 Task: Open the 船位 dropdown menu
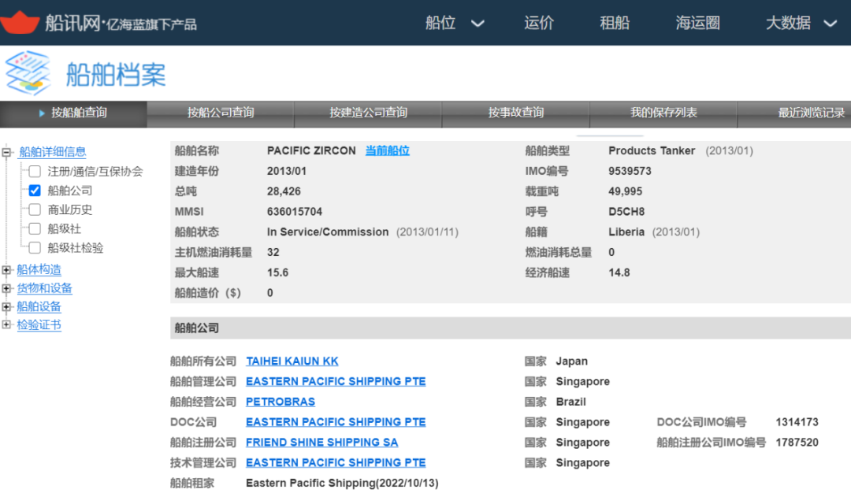[455, 23]
